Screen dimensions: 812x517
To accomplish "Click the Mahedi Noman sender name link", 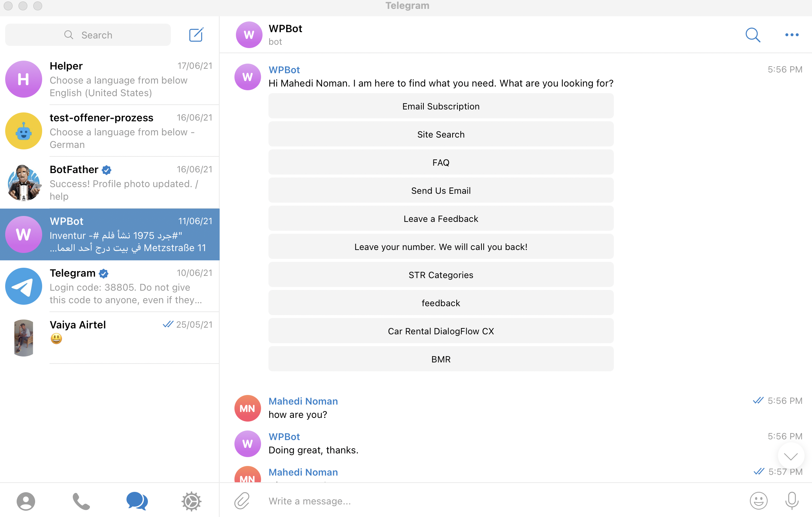I will (x=303, y=401).
